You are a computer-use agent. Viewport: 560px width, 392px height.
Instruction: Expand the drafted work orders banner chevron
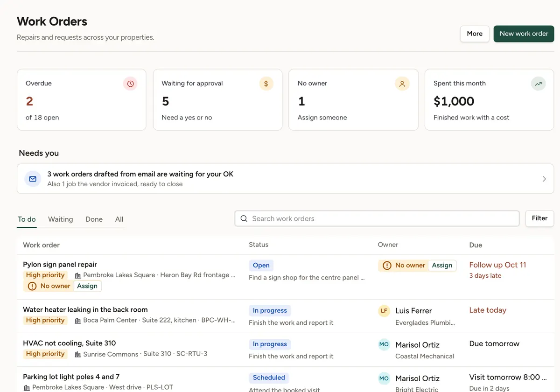[x=544, y=179]
